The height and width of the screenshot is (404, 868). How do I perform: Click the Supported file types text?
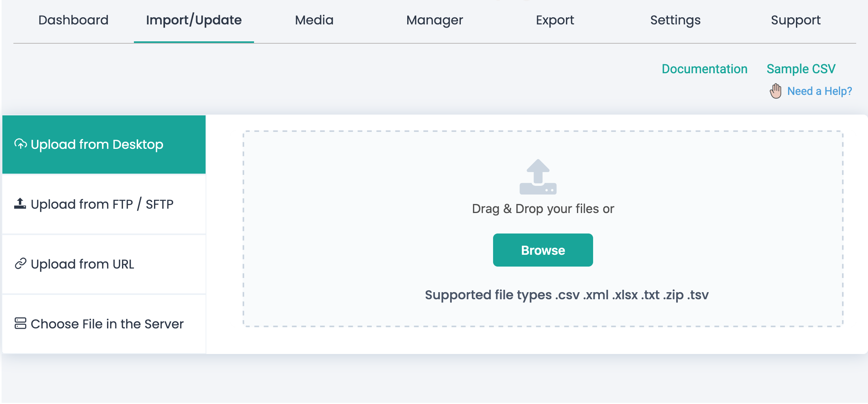567,295
